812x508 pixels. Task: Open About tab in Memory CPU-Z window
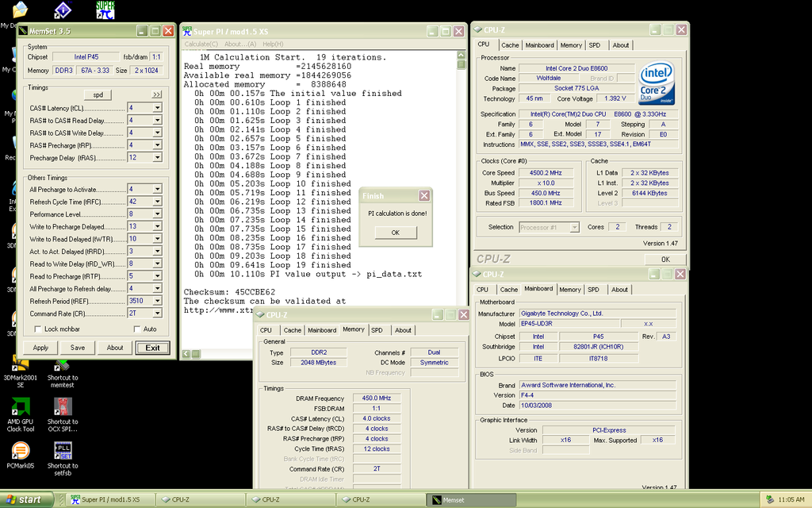click(403, 330)
